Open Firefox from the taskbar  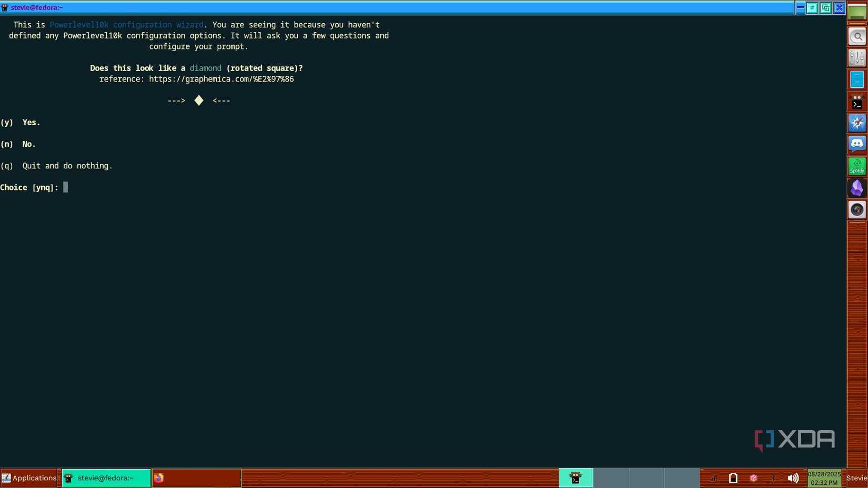(159, 478)
